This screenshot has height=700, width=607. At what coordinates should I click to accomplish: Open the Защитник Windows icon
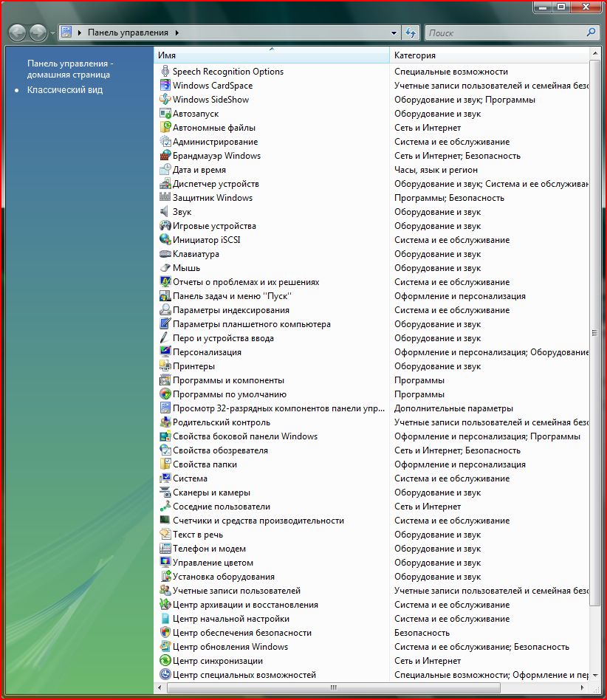[165, 198]
